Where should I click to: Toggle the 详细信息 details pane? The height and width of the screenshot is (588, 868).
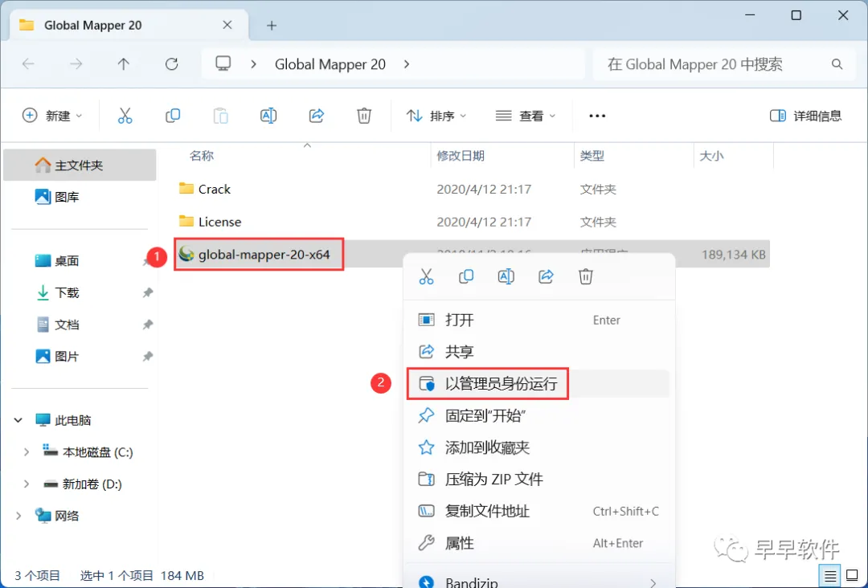pyautogui.click(x=805, y=116)
